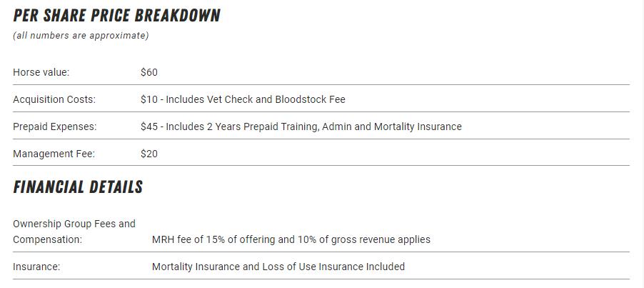
Task: Select the "Ownership Group Fees and Compensation" label
Action: coord(74,232)
